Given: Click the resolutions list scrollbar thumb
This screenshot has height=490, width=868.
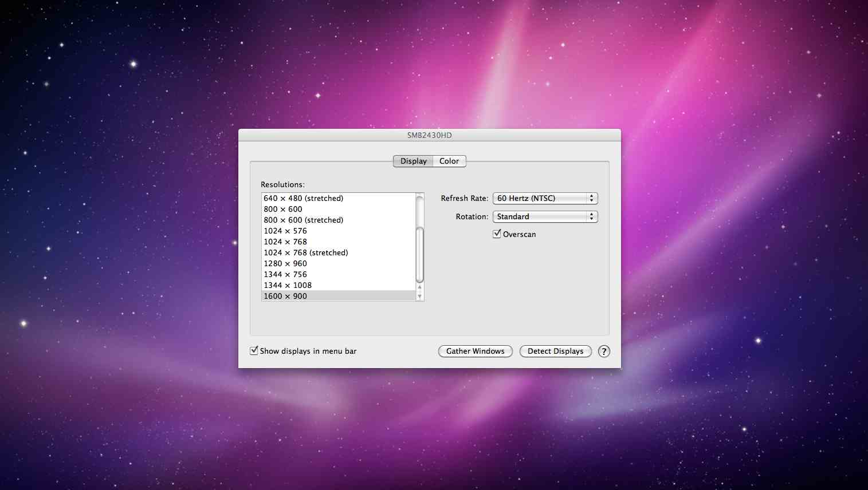Looking at the screenshot, I should 420,255.
